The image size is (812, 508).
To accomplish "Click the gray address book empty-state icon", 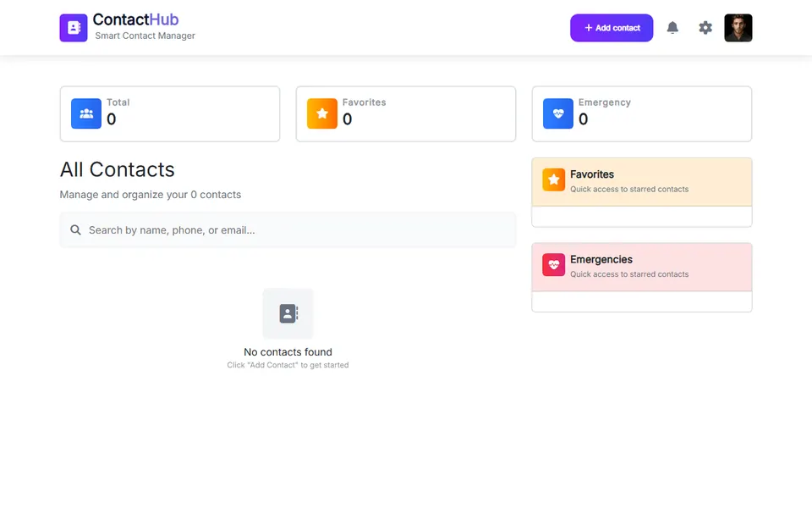I will (288, 313).
